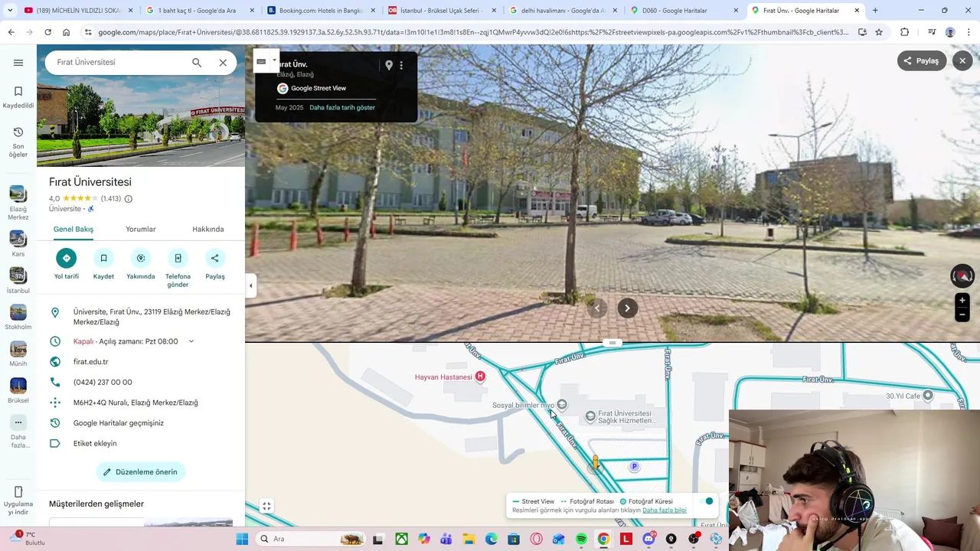Switch to D060 Google Haritalar tab
The height and width of the screenshot is (551, 980).
(x=680, y=11)
